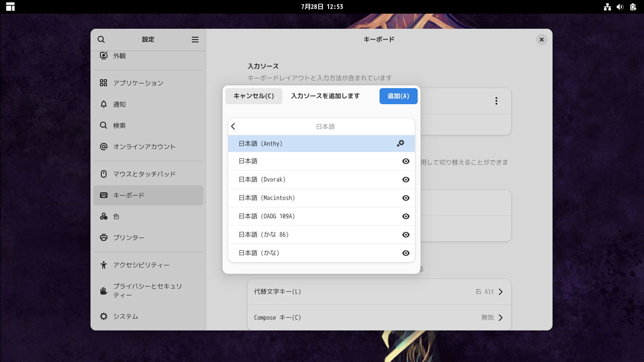The height and width of the screenshot is (362, 644).
Task: Preview 日本語 (Dvorak) layout with eye icon
Action: point(406,180)
